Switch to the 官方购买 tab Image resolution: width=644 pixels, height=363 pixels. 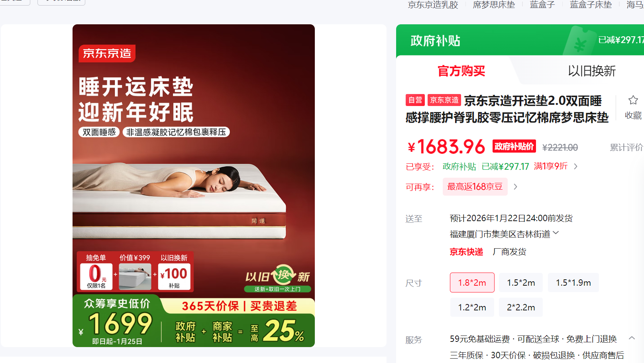coord(461,71)
